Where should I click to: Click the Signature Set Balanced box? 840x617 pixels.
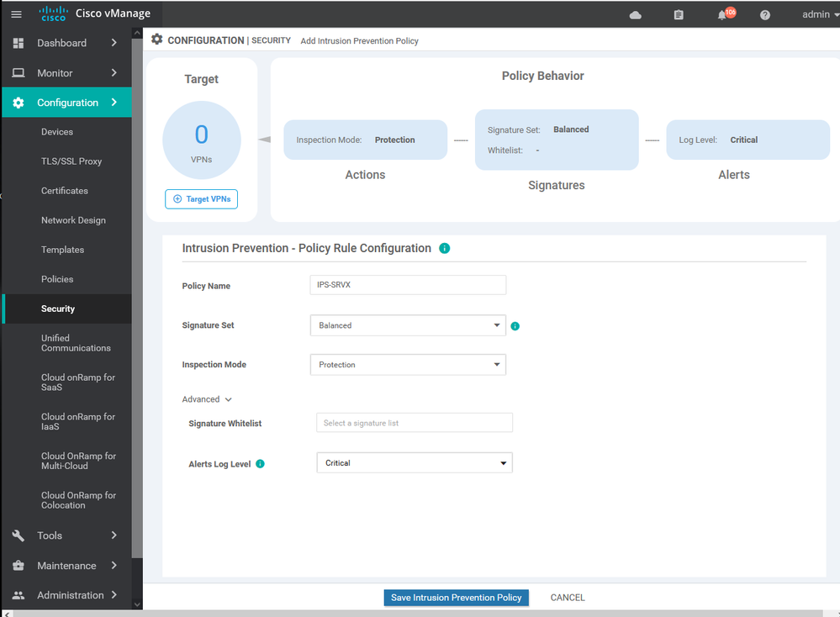[557, 140]
